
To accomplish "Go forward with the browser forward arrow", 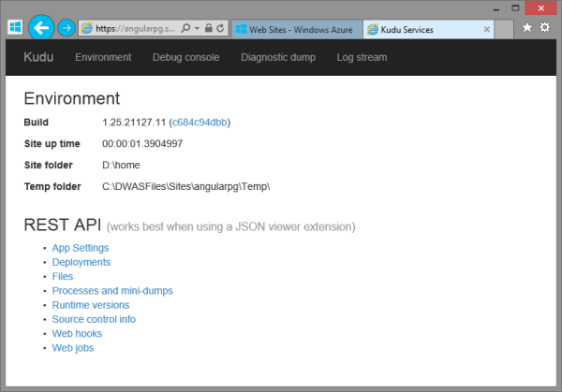I will click(67, 28).
